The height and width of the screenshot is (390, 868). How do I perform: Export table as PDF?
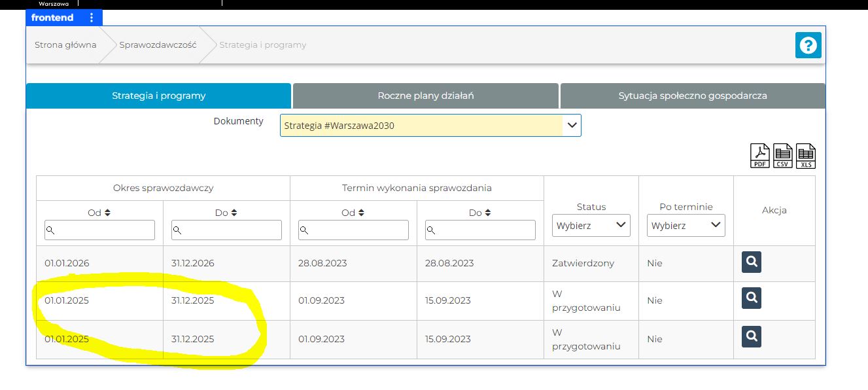pos(759,156)
